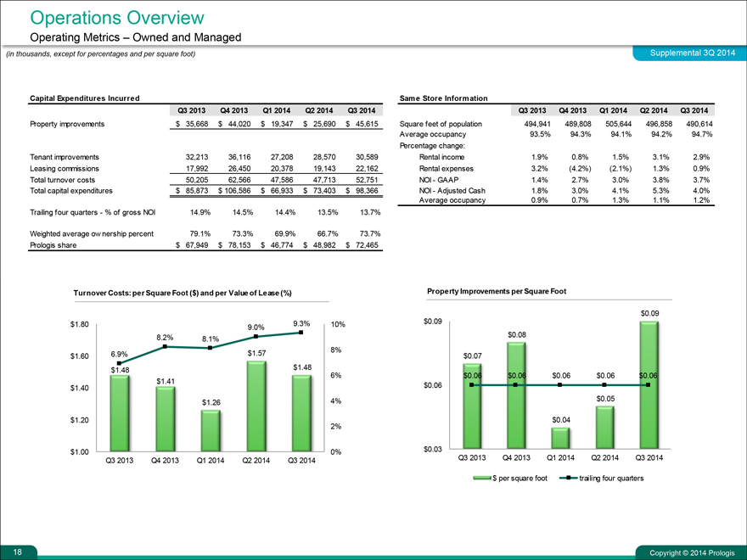
Task: Click the 'Total capital expenditures' row label
Action: [71, 190]
